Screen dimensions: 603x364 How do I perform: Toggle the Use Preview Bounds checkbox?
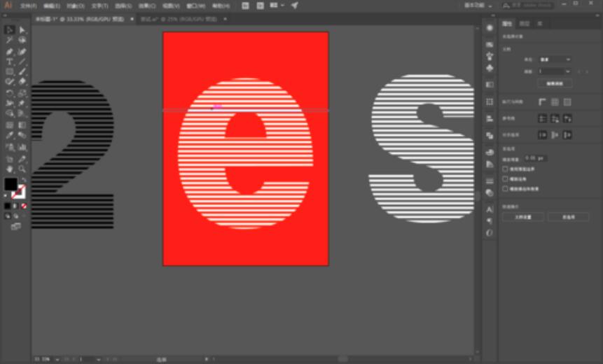pos(506,169)
